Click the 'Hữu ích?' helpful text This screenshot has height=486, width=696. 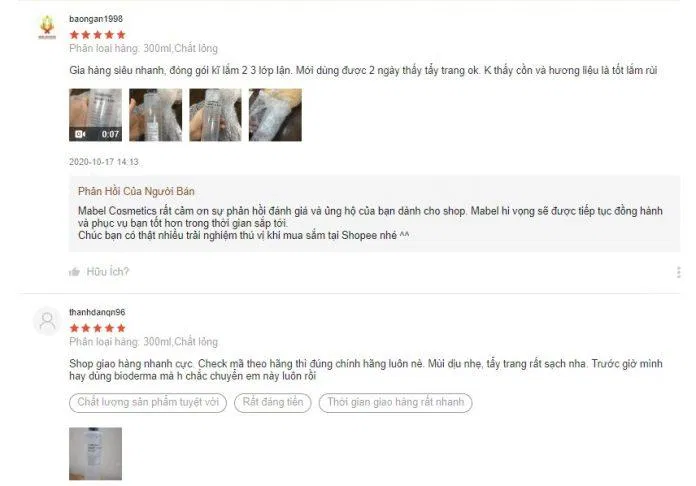click(107, 272)
